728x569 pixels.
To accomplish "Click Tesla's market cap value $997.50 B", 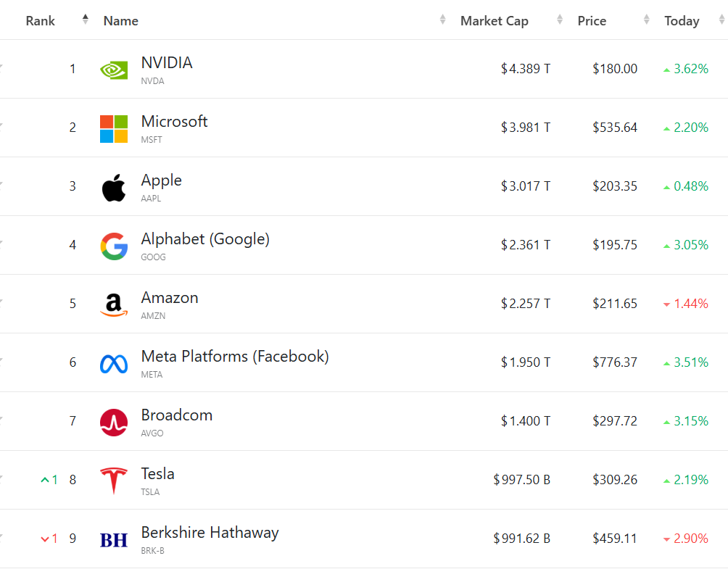I will (x=522, y=480).
